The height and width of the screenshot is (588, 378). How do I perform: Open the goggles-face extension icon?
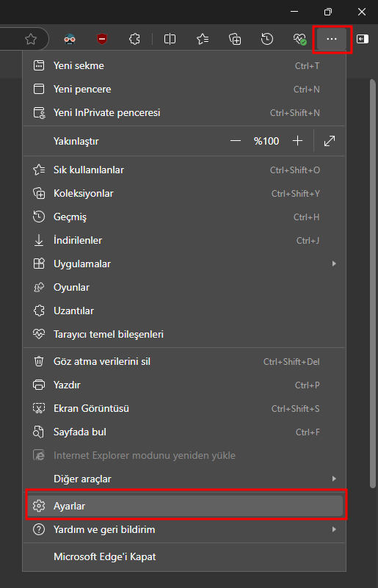[x=70, y=39]
